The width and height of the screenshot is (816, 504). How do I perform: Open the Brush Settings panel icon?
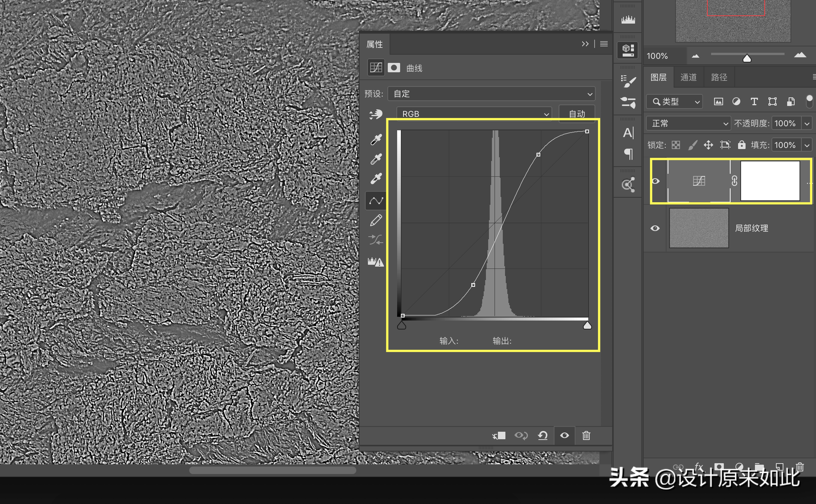(628, 81)
